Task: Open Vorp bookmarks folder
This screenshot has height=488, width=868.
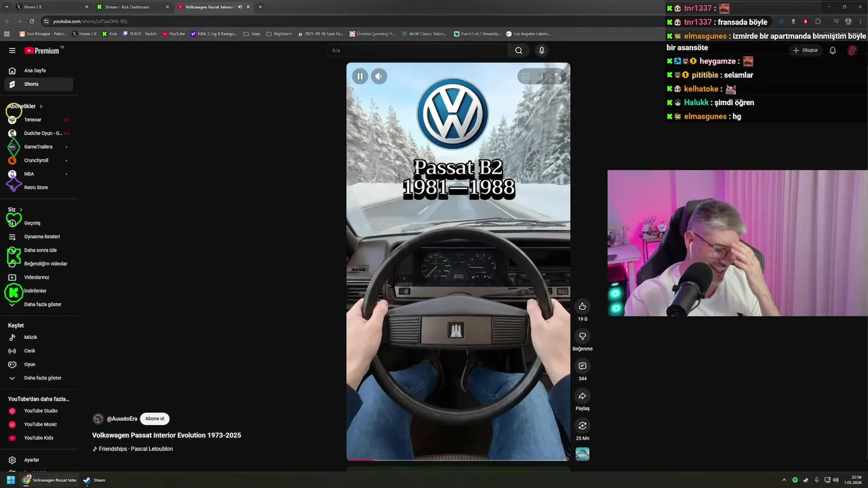Action: (252, 33)
